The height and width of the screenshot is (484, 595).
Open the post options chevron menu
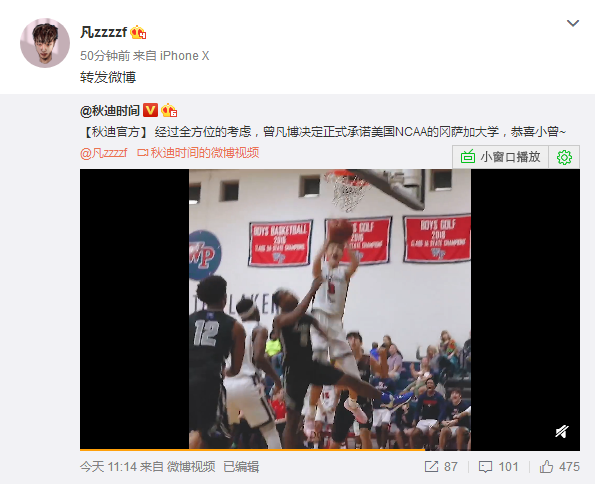[573, 24]
